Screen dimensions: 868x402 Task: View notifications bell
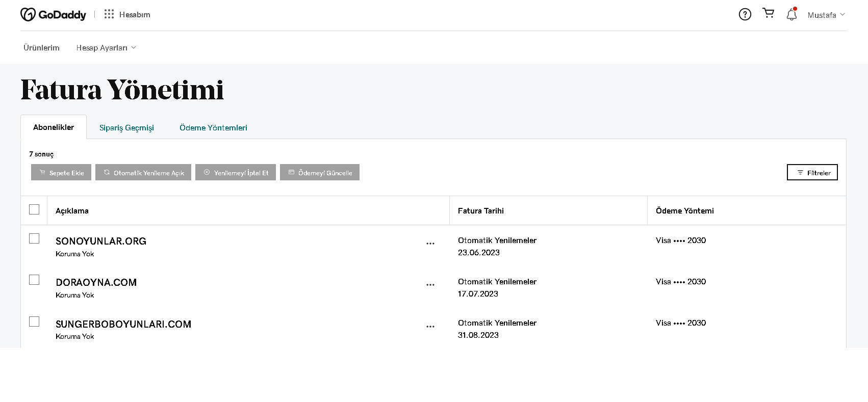792,14
